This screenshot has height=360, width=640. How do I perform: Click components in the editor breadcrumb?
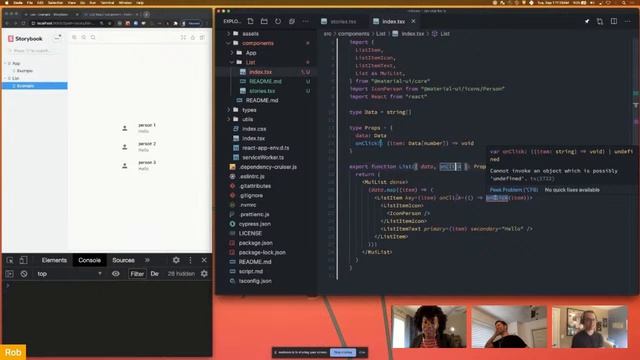tap(353, 34)
